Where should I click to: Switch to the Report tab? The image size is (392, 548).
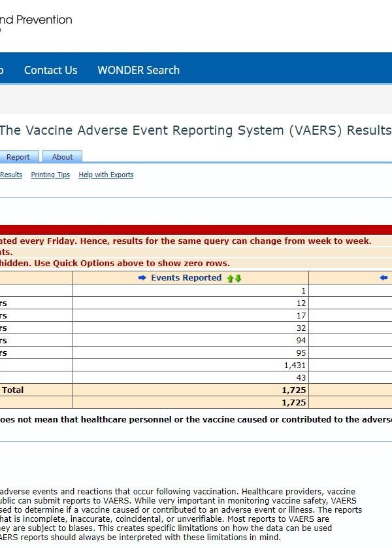click(18, 157)
